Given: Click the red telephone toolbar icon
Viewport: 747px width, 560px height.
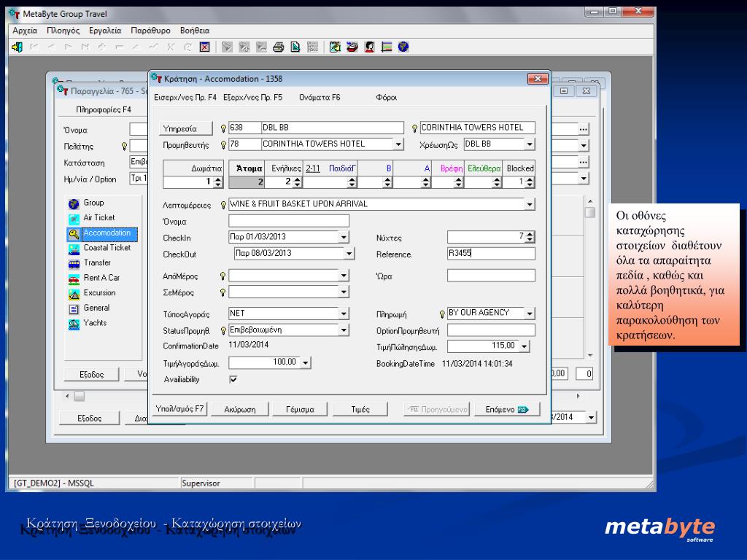Looking at the screenshot, I should (x=352, y=47).
